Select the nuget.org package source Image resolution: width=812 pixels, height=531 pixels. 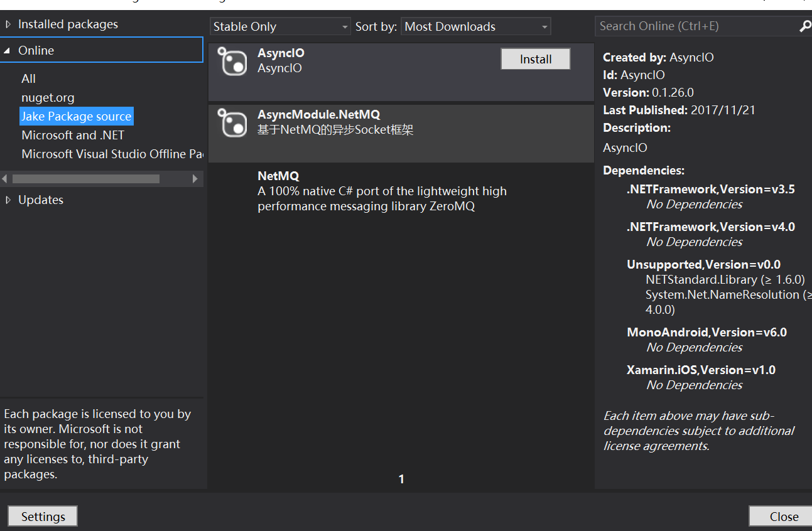pos(48,98)
